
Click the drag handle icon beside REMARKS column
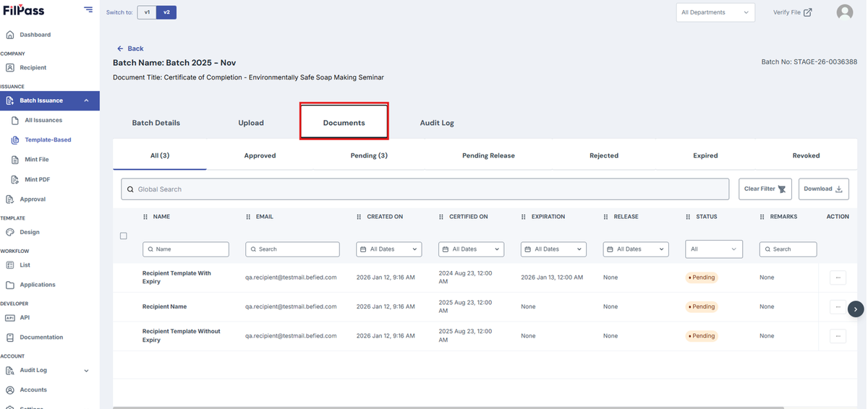762,217
